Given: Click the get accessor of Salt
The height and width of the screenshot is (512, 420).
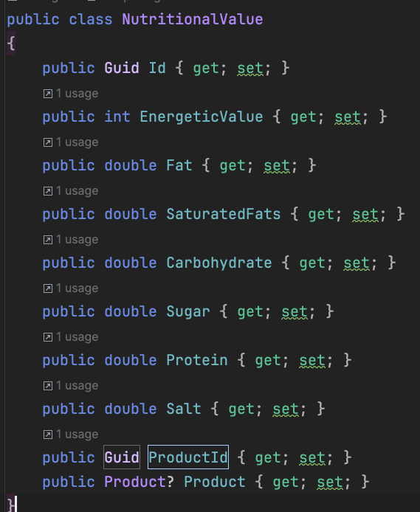Looking at the screenshot, I should pyautogui.click(x=241, y=409).
